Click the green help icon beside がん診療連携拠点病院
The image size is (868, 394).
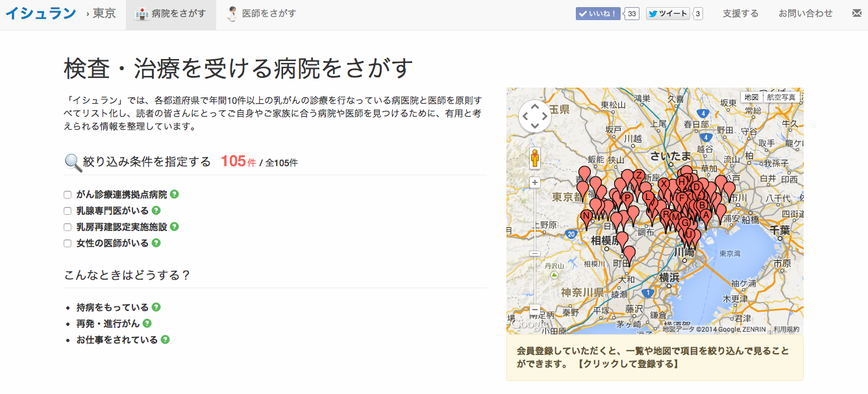point(175,194)
